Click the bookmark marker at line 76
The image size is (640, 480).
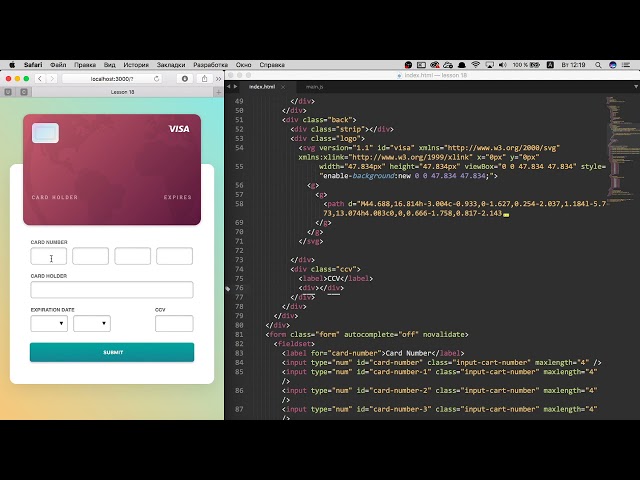coord(228,288)
